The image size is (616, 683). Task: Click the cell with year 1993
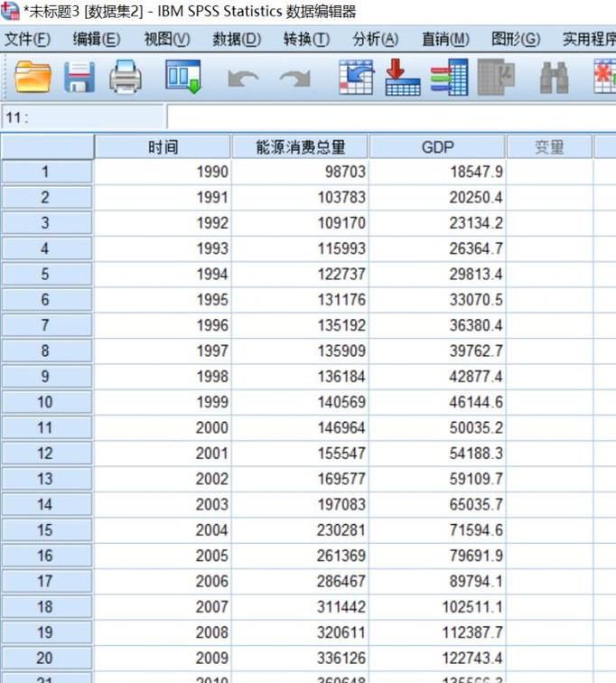coord(163,248)
